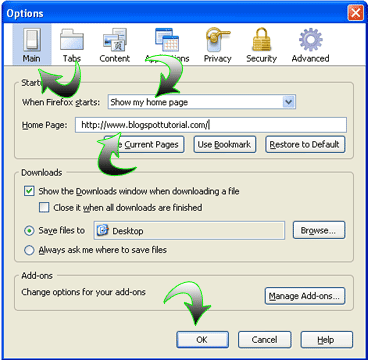
Task: Click the Help button
Action: 327,340
